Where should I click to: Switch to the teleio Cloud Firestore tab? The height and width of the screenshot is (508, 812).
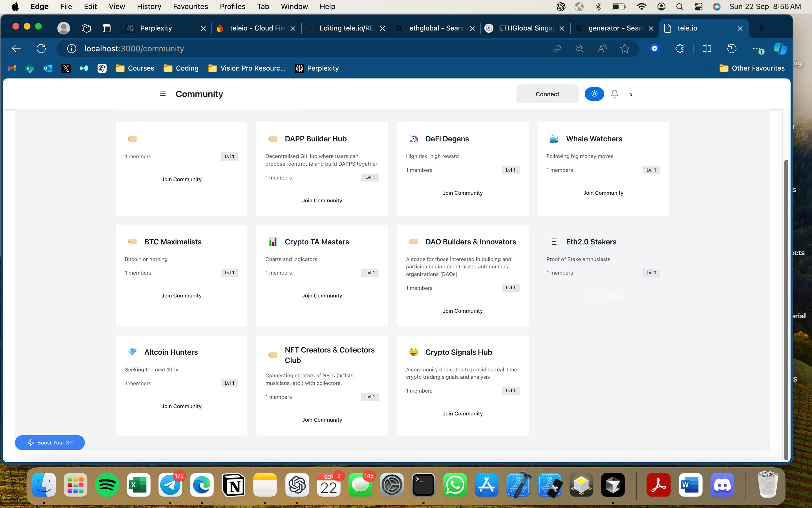pyautogui.click(x=257, y=28)
